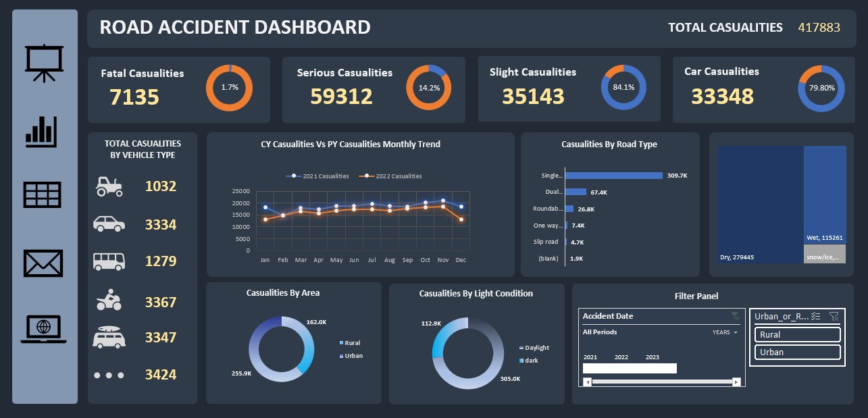Click the Casualities By Light Condition title

[x=476, y=294]
